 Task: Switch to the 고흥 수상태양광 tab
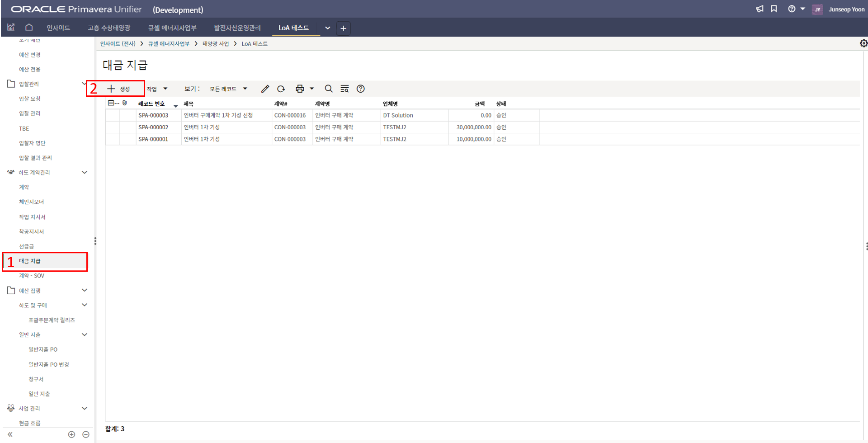click(x=109, y=28)
